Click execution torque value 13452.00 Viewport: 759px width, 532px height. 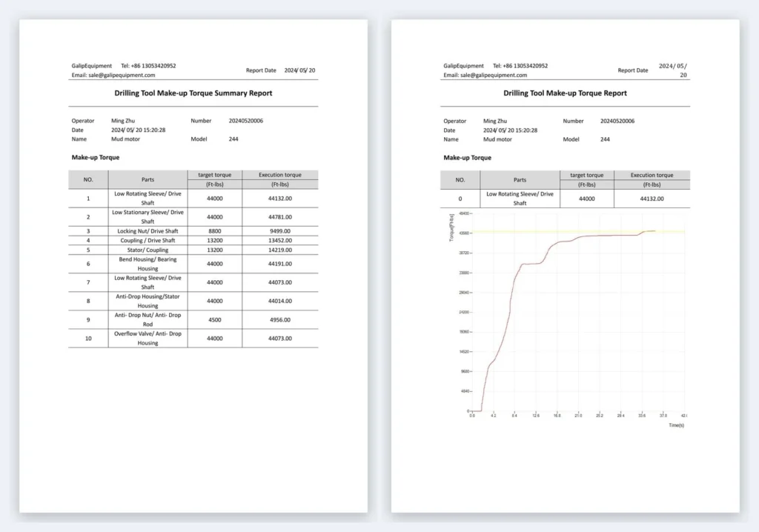(279, 241)
